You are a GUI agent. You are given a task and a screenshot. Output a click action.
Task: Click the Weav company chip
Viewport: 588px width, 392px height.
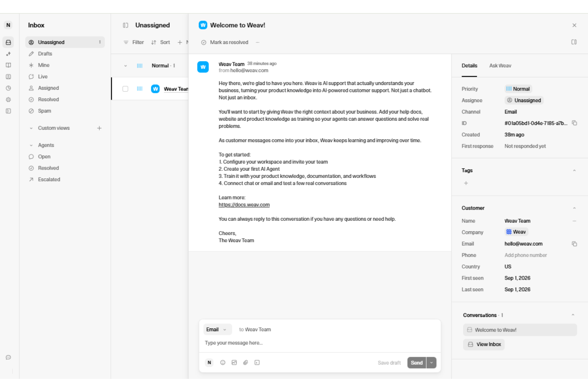point(516,232)
